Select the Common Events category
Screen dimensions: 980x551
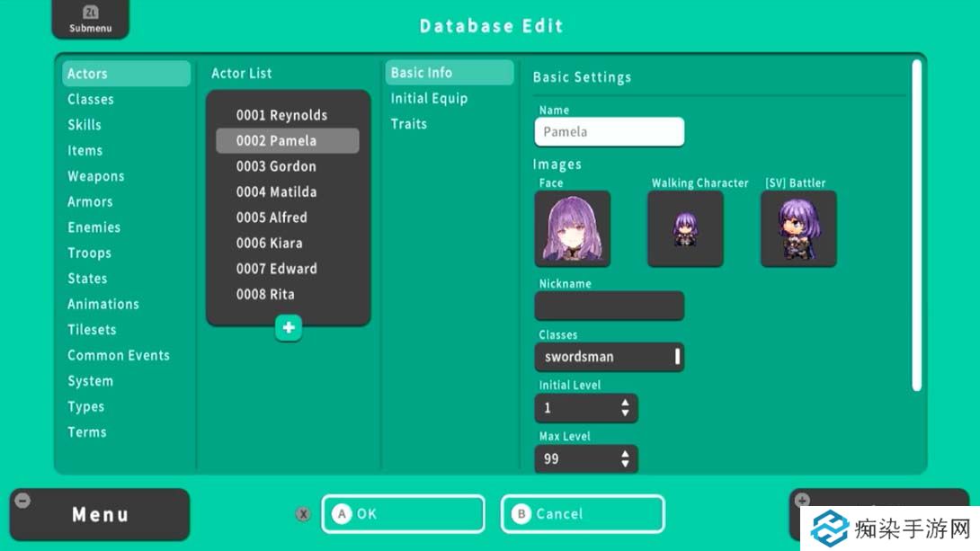(x=119, y=355)
